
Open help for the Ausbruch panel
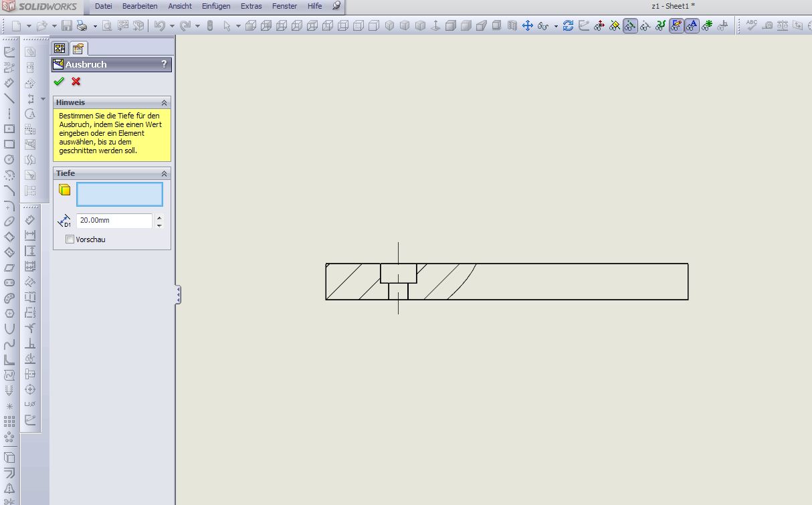(164, 64)
